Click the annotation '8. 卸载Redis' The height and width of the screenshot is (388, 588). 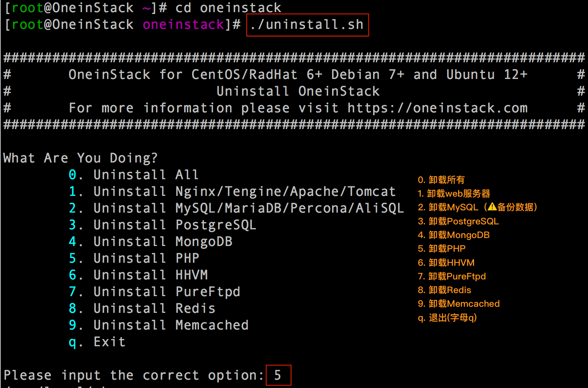click(444, 290)
